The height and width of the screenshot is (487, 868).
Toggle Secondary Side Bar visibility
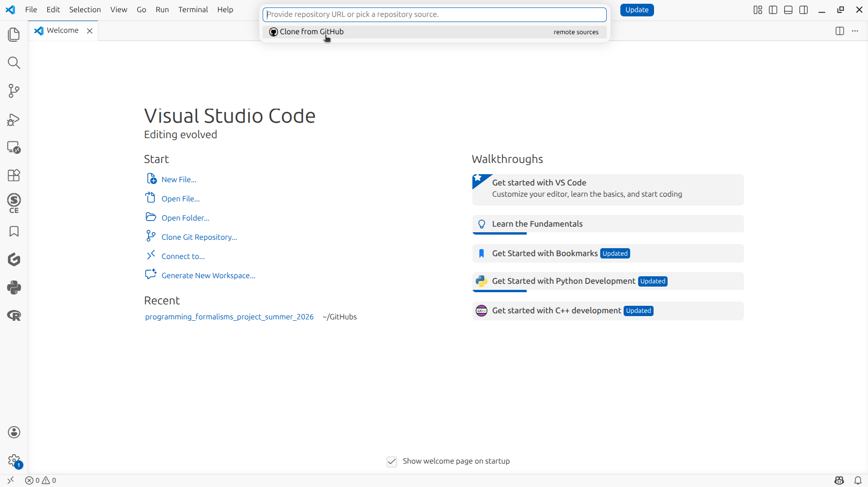tap(803, 10)
